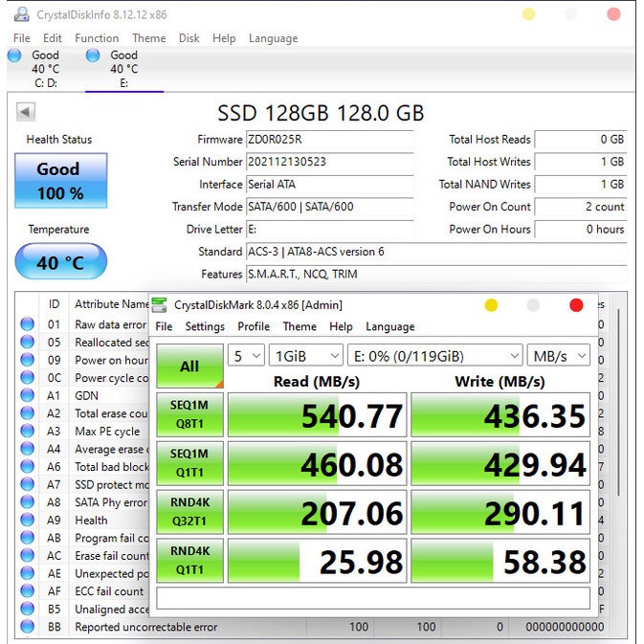Click the back arrow disk navigation button
Image resolution: width=644 pixels, height=644 pixels.
tap(26, 112)
